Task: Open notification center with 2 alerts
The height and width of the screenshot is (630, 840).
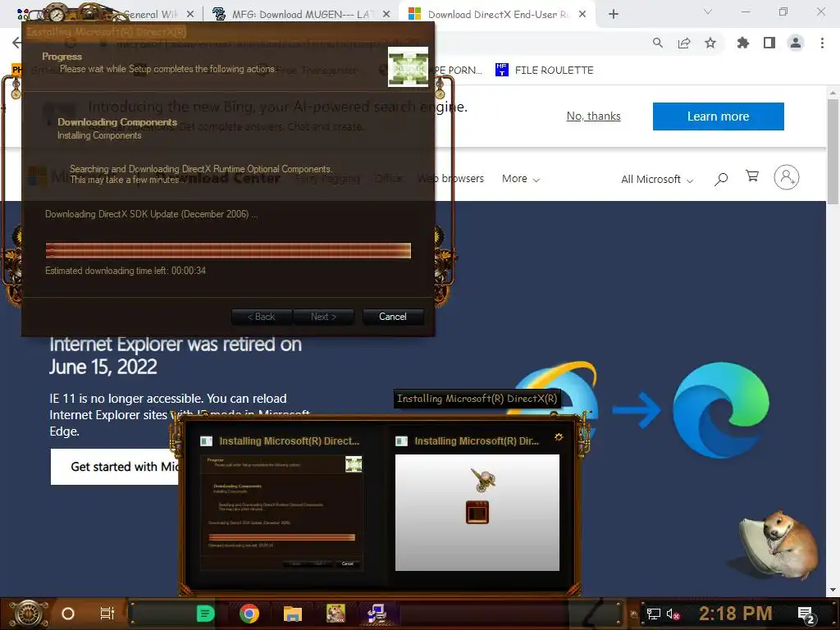Action: click(x=806, y=615)
